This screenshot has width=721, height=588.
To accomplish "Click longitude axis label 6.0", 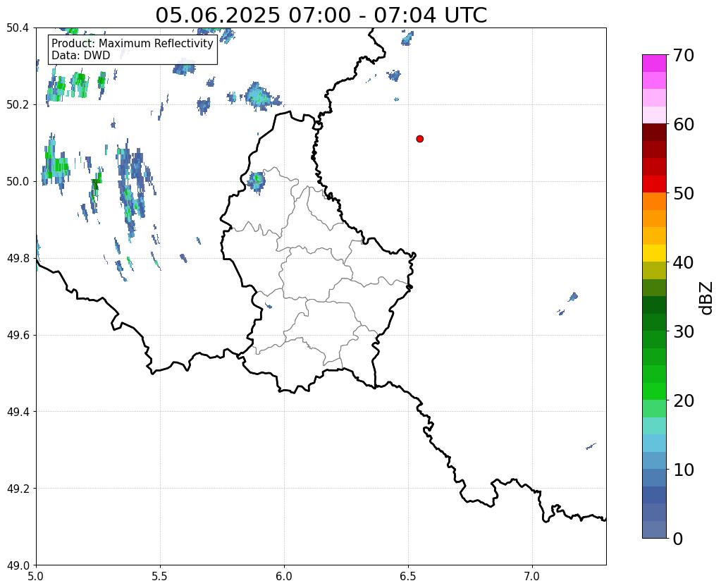I will click(x=284, y=576).
